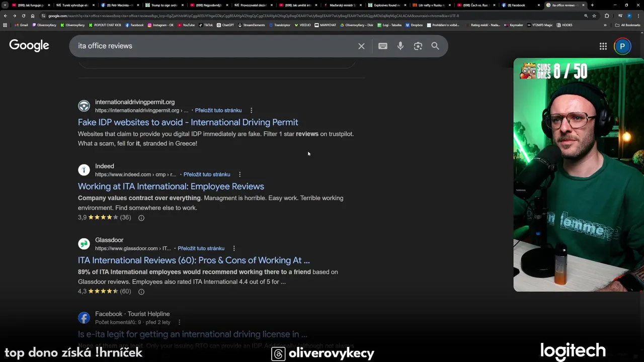This screenshot has width=644, height=362.
Task: Open the zoom indicator in the address bar
Action: (x=586, y=16)
